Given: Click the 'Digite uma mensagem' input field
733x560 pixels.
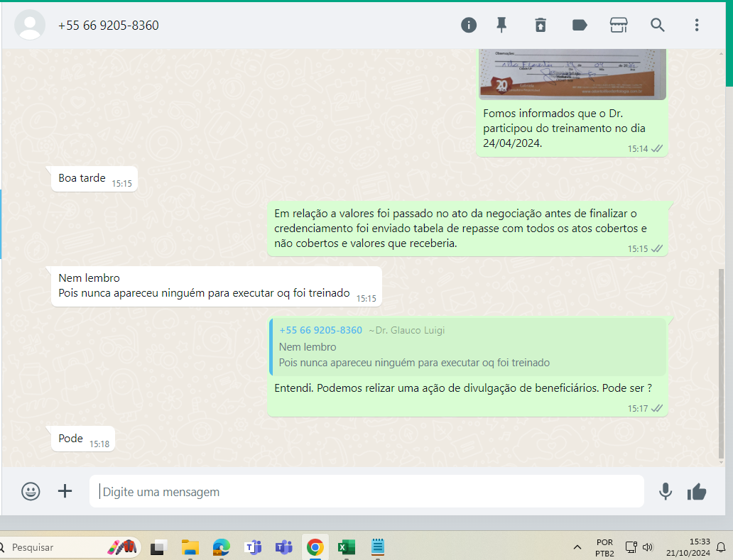Looking at the screenshot, I should pyautogui.click(x=366, y=492).
